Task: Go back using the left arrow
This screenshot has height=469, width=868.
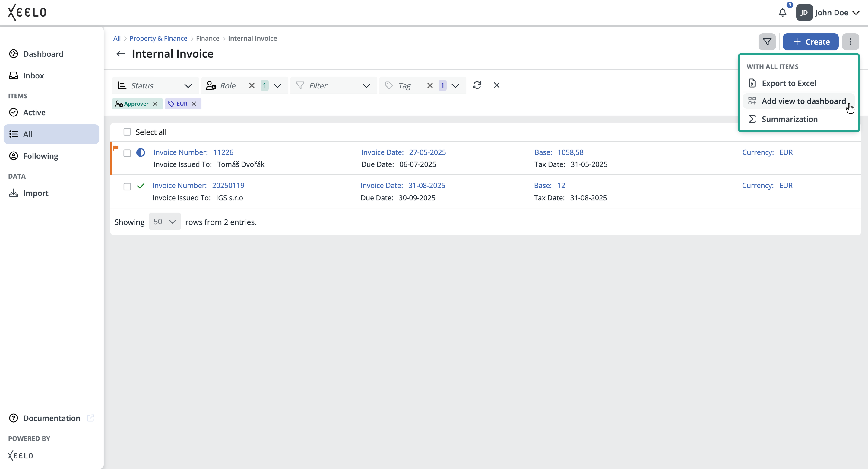Action: (121, 54)
